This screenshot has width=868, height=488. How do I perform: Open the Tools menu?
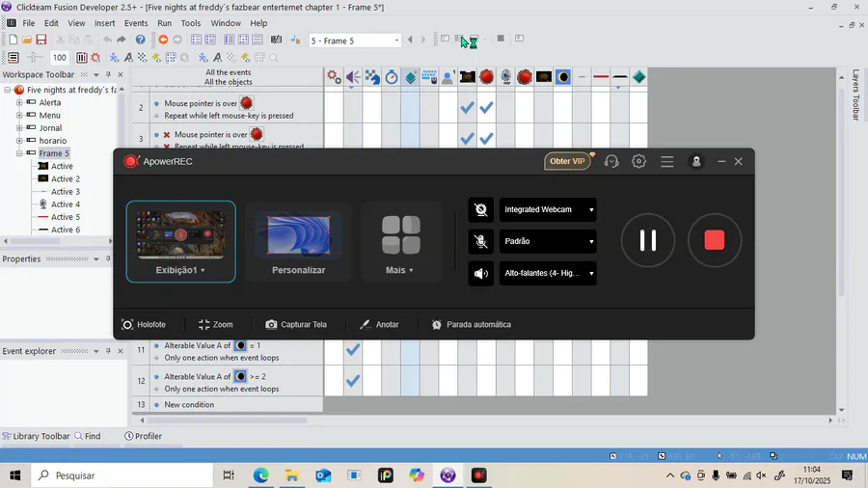pyautogui.click(x=190, y=23)
